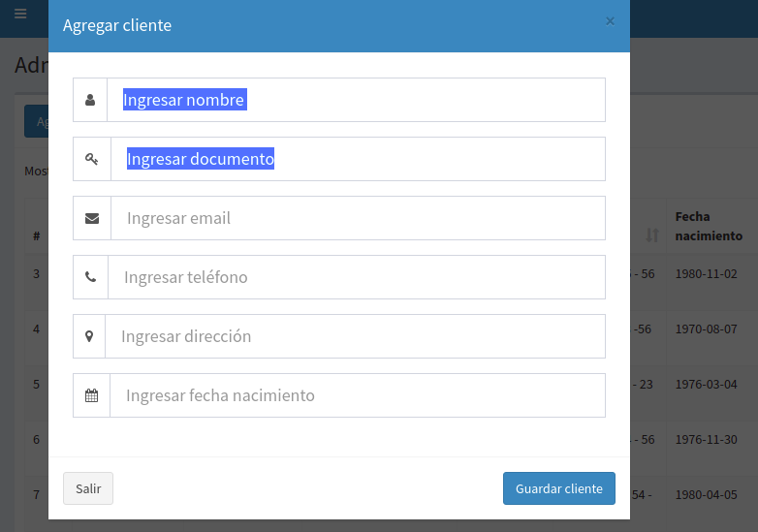
Task: Close the Agregar cliente dialog with X
Action: click(610, 20)
